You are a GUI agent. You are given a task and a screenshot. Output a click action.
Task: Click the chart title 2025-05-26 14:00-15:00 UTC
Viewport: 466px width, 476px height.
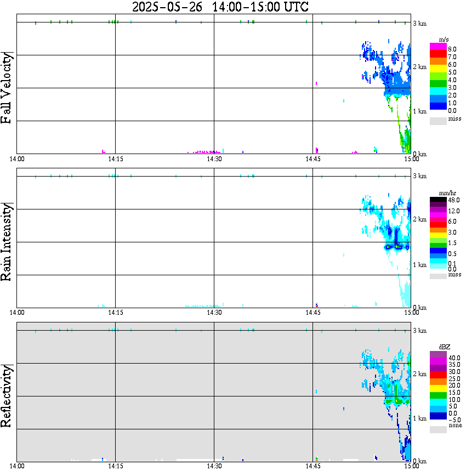tap(220, 7)
